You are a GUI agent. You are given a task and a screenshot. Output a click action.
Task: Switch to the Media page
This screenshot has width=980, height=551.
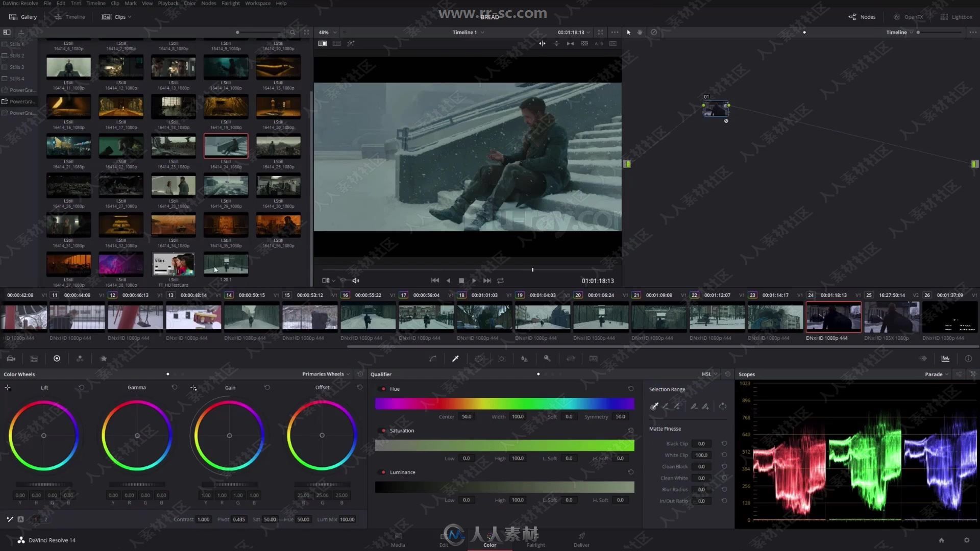click(398, 540)
